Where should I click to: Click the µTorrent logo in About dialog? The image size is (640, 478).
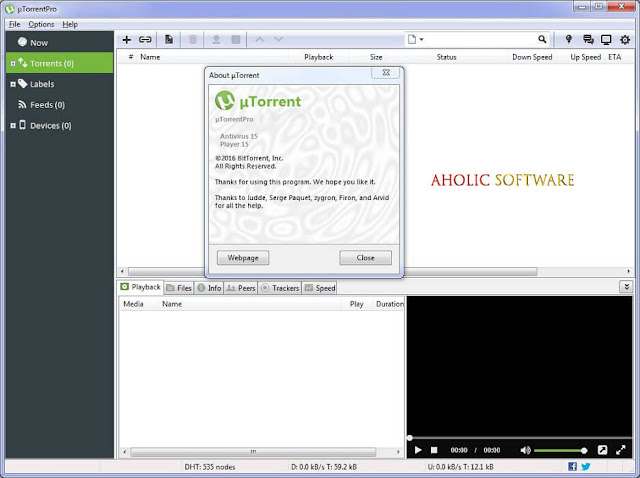(224, 100)
